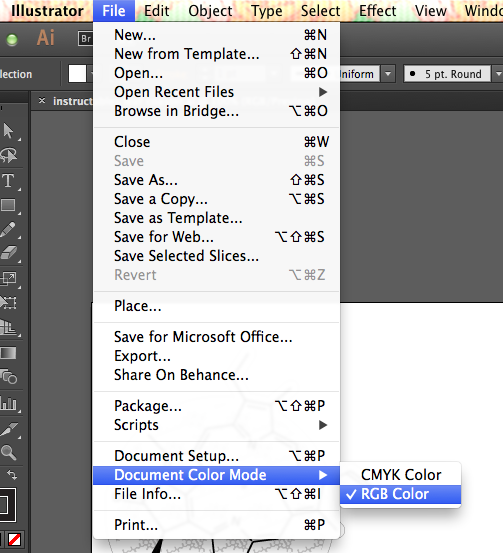Choose New... from File menu
503x553 pixels.
(216, 35)
